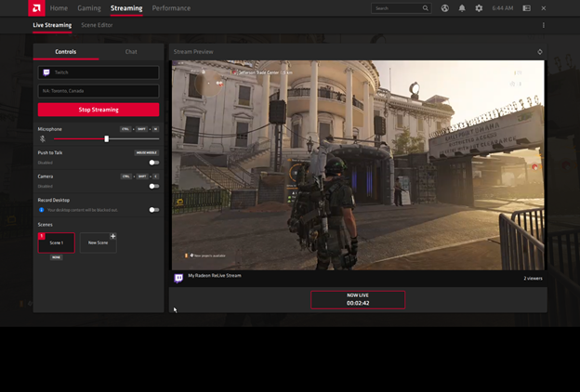Click the Scenes section label
Image resolution: width=580 pixels, height=392 pixels.
click(46, 225)
